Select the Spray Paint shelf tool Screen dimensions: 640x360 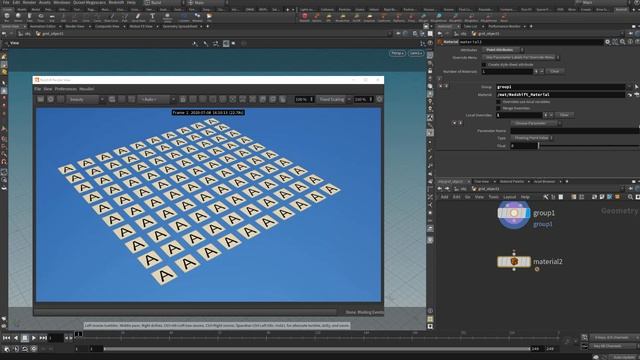[138, 17]
